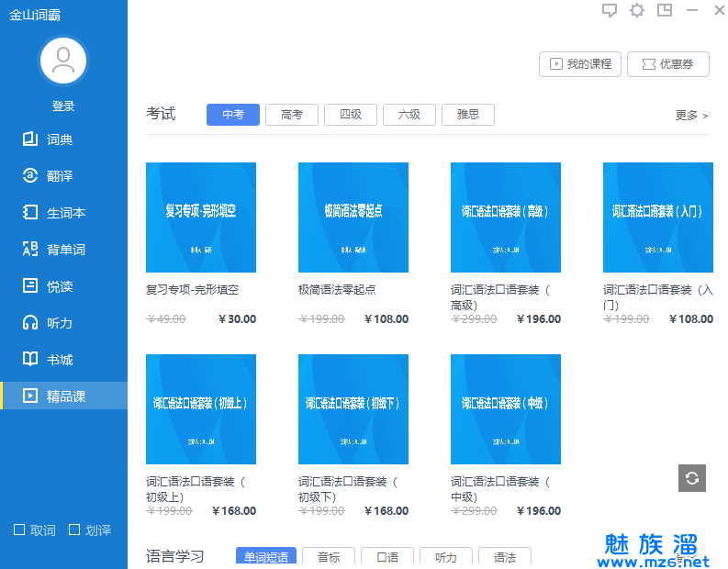728x569 pixels.
Task: Open the 翻译 translate sidebar icon
Action: [x=30, y=176]
